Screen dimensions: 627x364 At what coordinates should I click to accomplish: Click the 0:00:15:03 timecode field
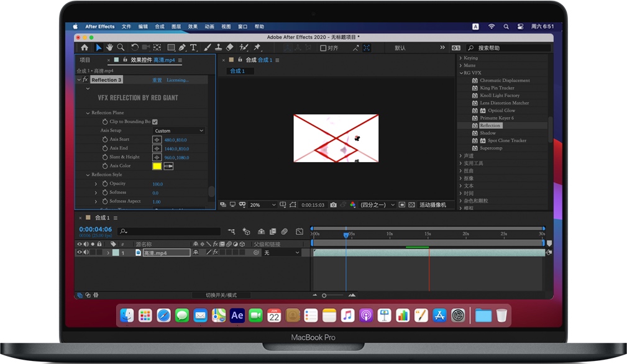point(313,205)
